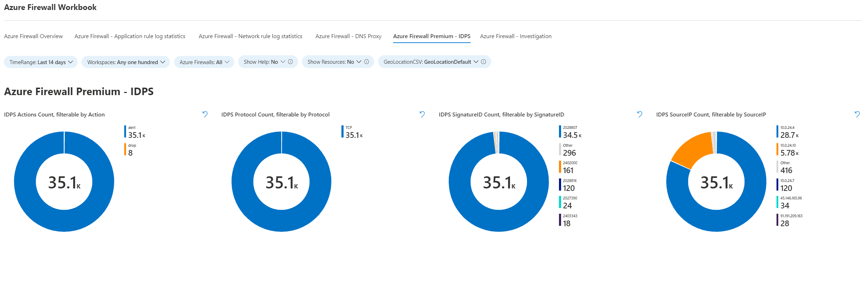This screenshot has width=868, height=296.
Task: Click the Azure Firewall Workbook title
Action: pos(50,7)
